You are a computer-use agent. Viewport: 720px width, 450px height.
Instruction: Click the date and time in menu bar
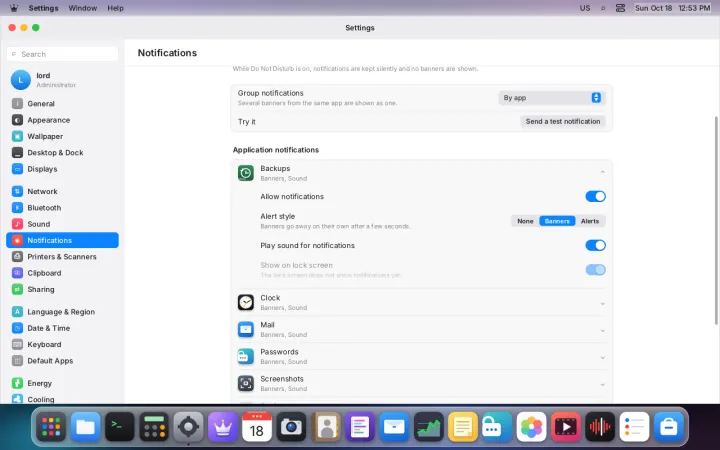(672, 8)
